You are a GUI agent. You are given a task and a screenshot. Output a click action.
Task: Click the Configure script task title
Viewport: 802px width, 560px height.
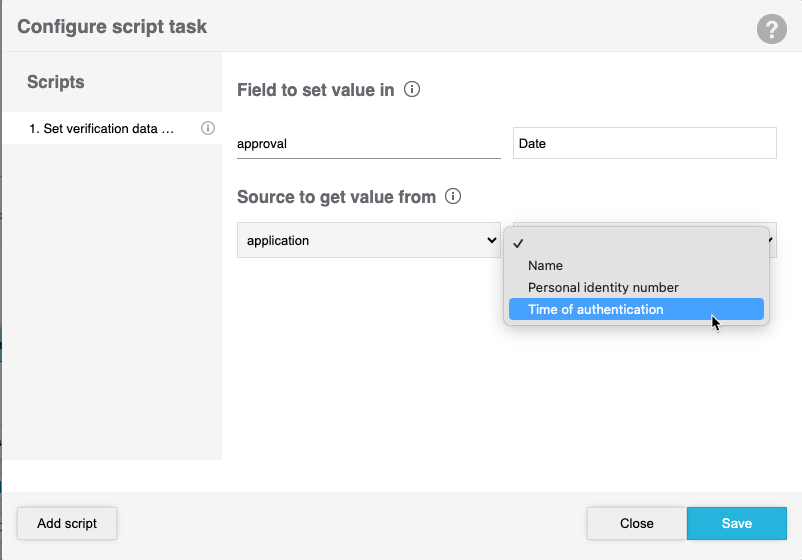pos(112,27)
